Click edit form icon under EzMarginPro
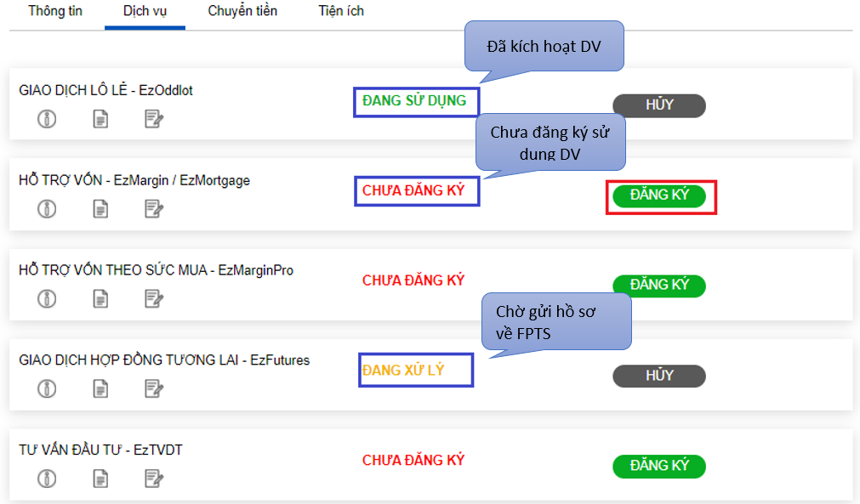Screen dimensions: 860x504 coord(154,298)
